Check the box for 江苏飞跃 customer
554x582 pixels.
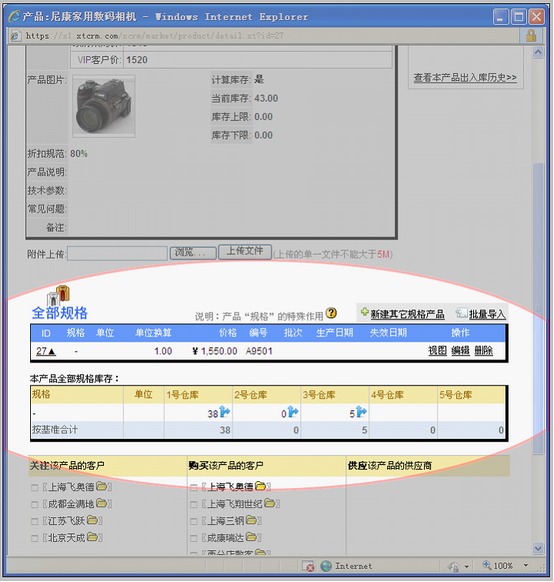[35, 521]
